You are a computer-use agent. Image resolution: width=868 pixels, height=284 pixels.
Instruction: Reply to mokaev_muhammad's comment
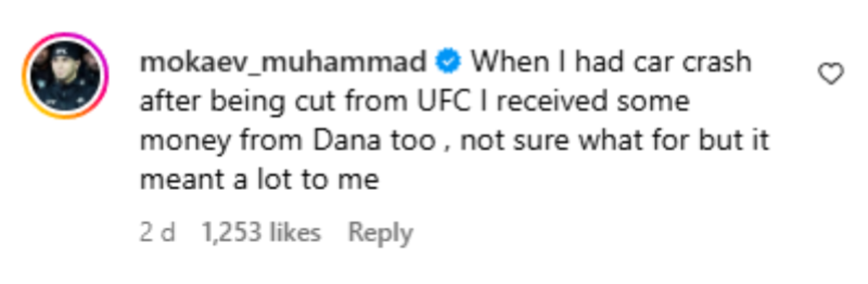380,233
